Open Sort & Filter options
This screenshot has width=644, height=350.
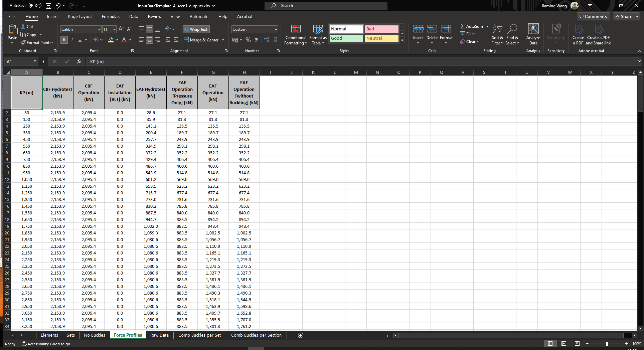[497, 35]
